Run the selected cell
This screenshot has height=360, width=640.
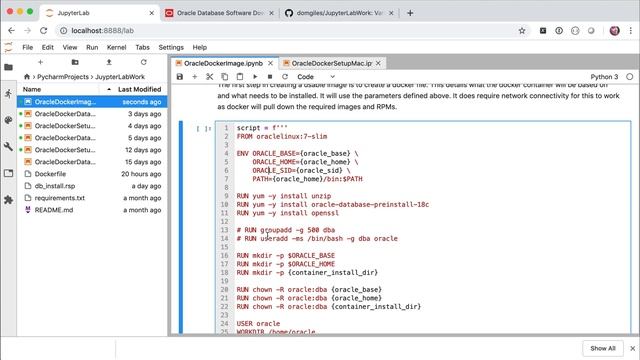point(255,77)
